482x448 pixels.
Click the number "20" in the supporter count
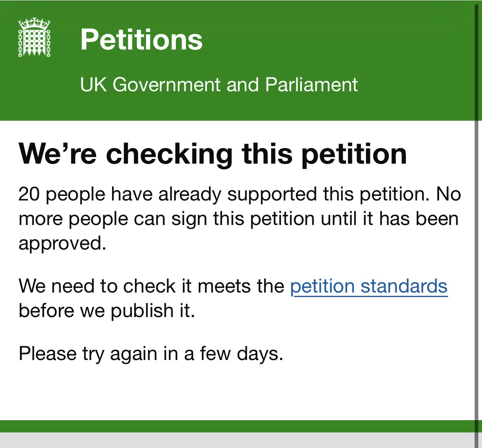(x=29, y=194)
